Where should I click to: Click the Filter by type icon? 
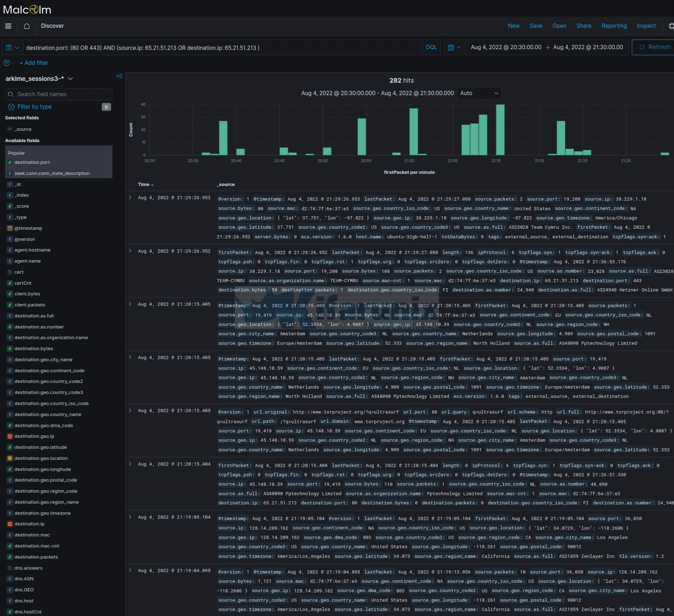11,107
